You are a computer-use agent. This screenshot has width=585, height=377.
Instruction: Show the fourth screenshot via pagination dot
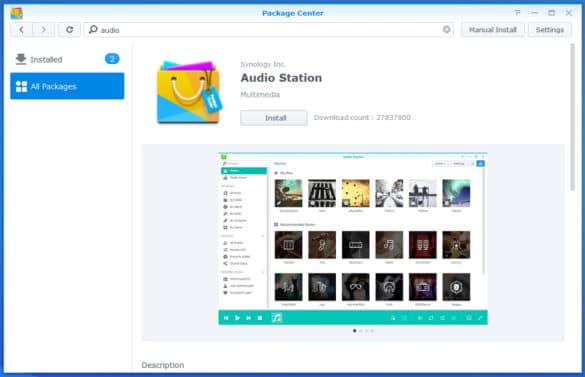(x=372, y=331)
